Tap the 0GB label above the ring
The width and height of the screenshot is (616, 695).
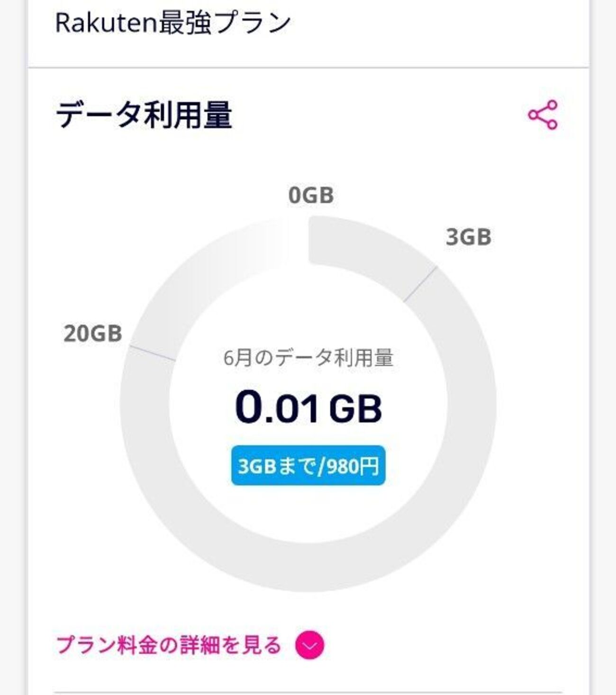pyautogui.click(x=311, y=195)
